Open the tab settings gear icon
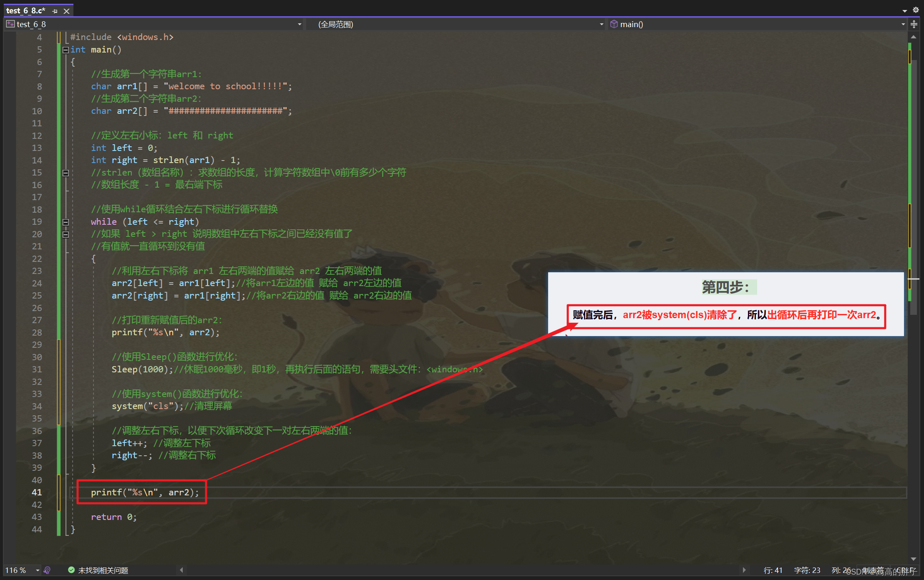This screenshot has width=924, height=580. pos(916,10)
